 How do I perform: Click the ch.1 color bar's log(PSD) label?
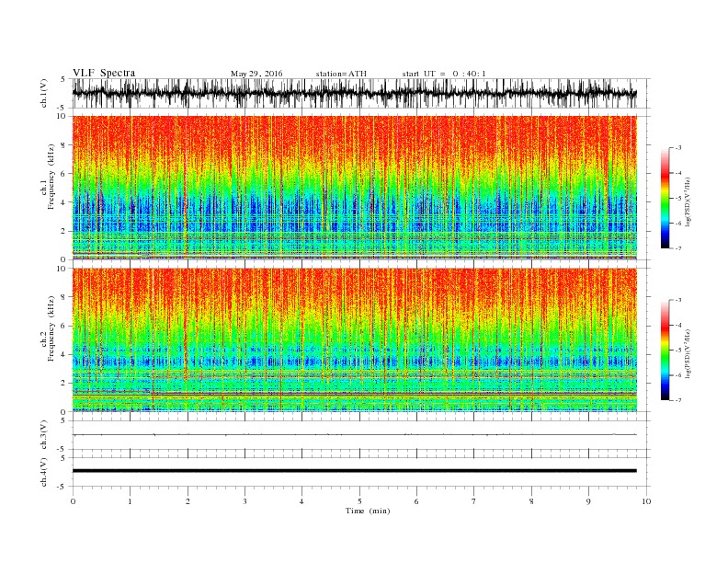click(x=688, y=201)
